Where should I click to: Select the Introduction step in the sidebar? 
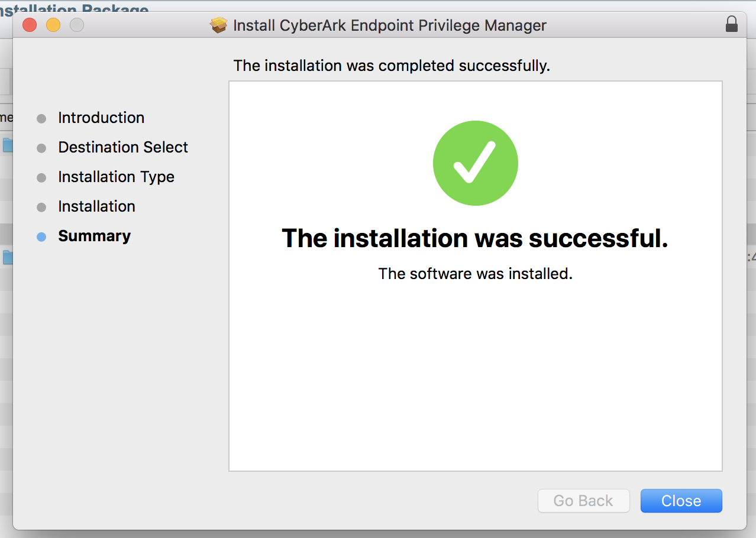click(x=101, y=118)
